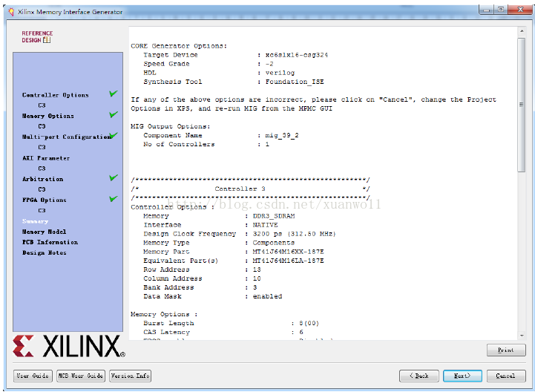The image size is (535, 392).
Task: Select C3 under AXI Parameter
Action: click(42, 169)
